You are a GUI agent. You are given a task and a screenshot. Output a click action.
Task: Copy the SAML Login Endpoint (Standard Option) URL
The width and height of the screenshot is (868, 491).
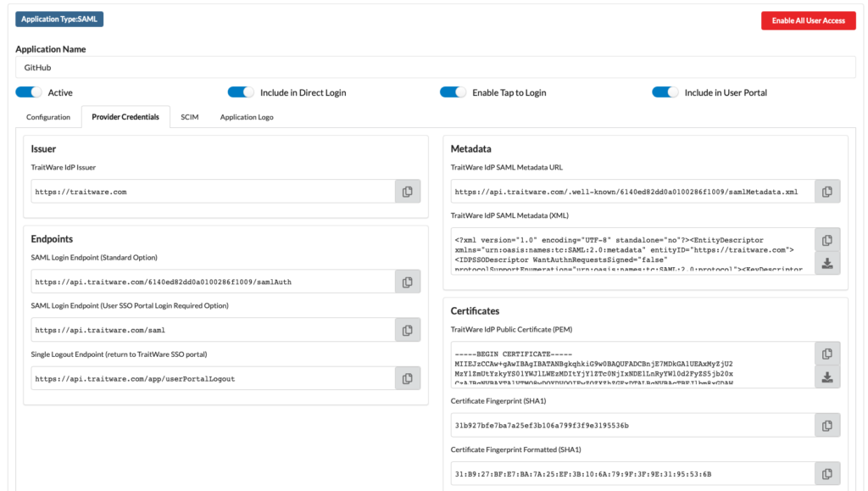tap(408, 282)
